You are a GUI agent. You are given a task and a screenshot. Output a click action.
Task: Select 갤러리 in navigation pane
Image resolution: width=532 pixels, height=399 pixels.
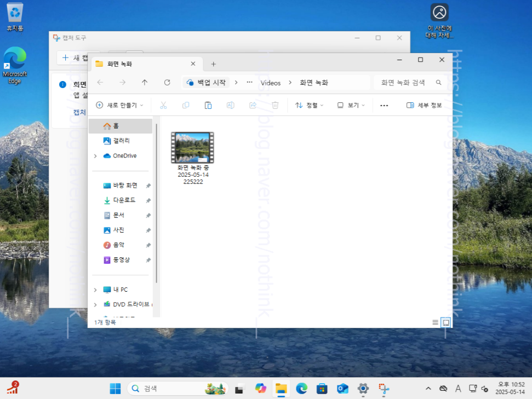click(x=121, y=141)
